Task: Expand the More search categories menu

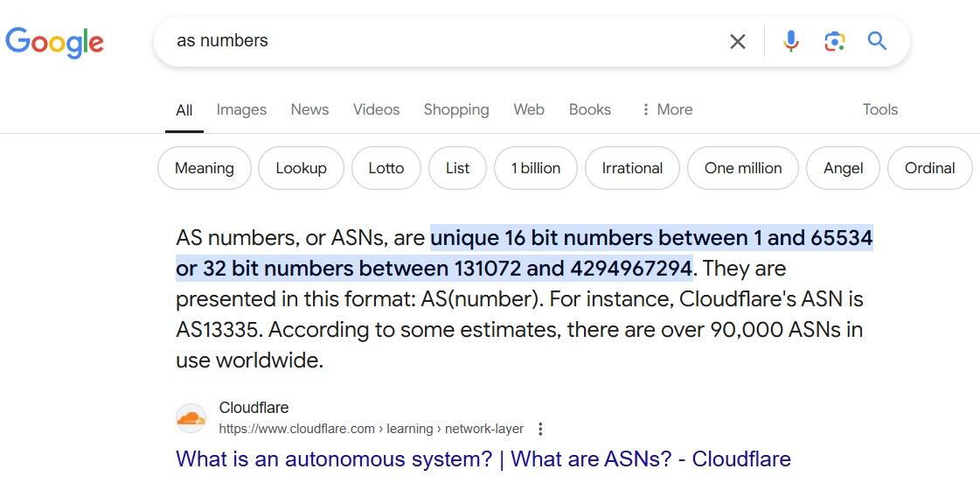Action: coord(667,109)
